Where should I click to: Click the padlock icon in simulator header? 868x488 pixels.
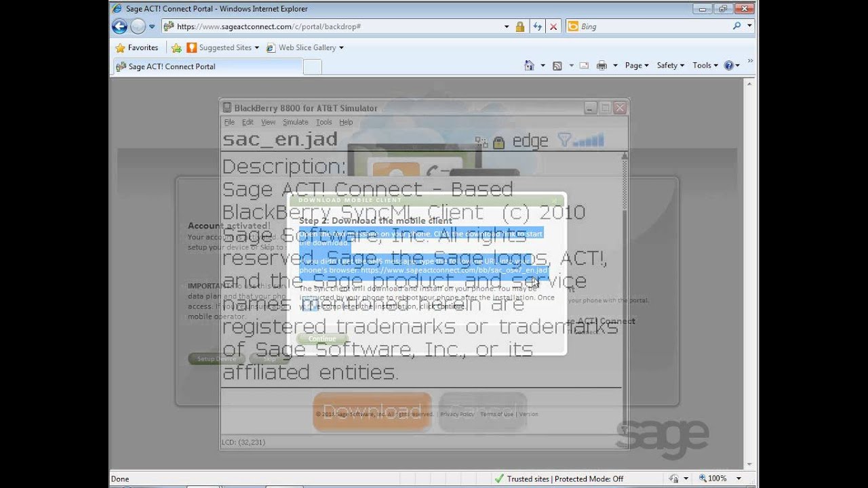tap(498, 142)
